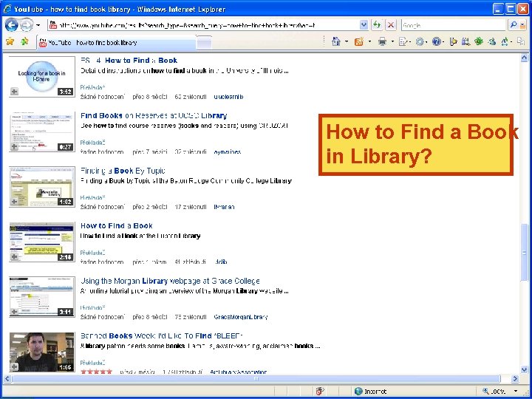Open the 1:02 Finding a Book By Topic thumbnail
532x399 pixels.
coord(41,187)
